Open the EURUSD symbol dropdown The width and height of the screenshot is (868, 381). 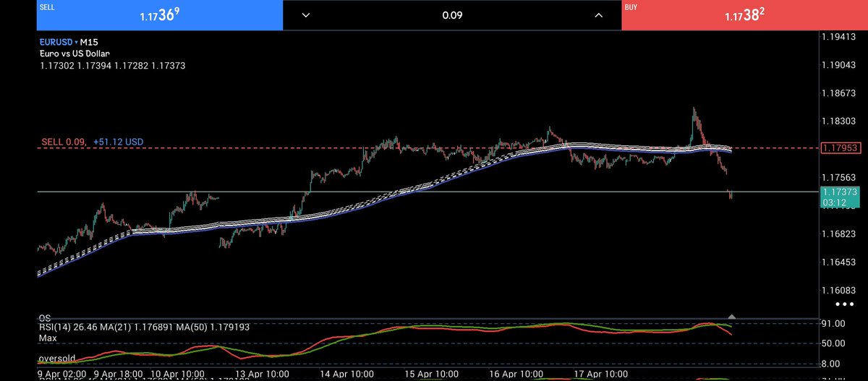(x=59, y=42)
